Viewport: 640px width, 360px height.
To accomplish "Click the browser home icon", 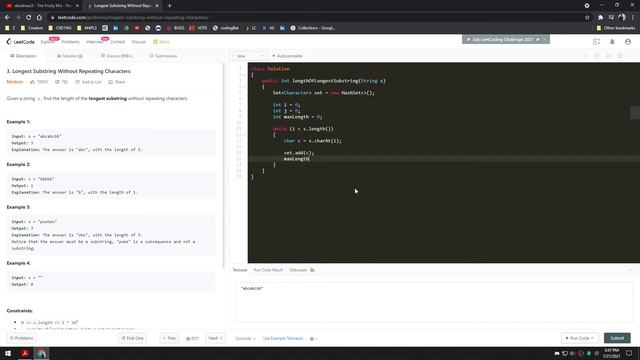I will pyautogui.click(x=39, y=18).
